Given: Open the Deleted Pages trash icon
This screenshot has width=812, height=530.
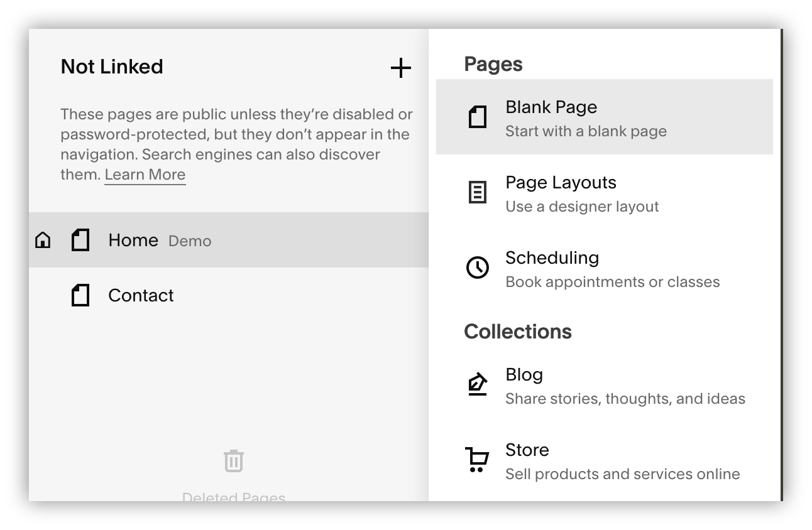Looking at the screenshot, I should coord(234,461).
